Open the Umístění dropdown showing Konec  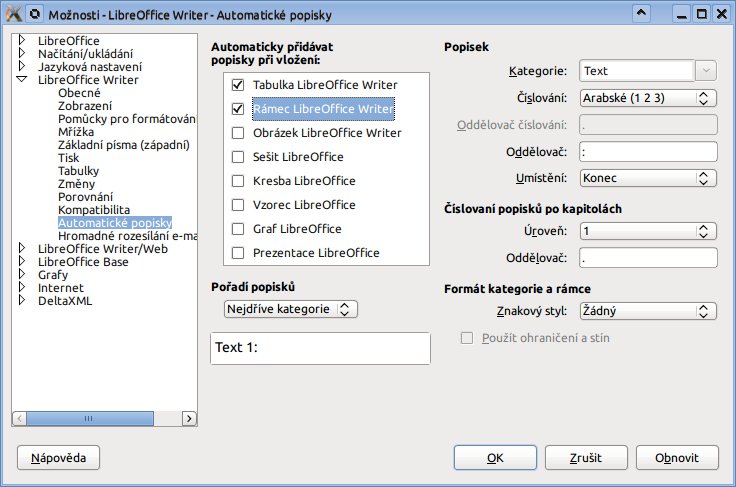tap(648, 178)
